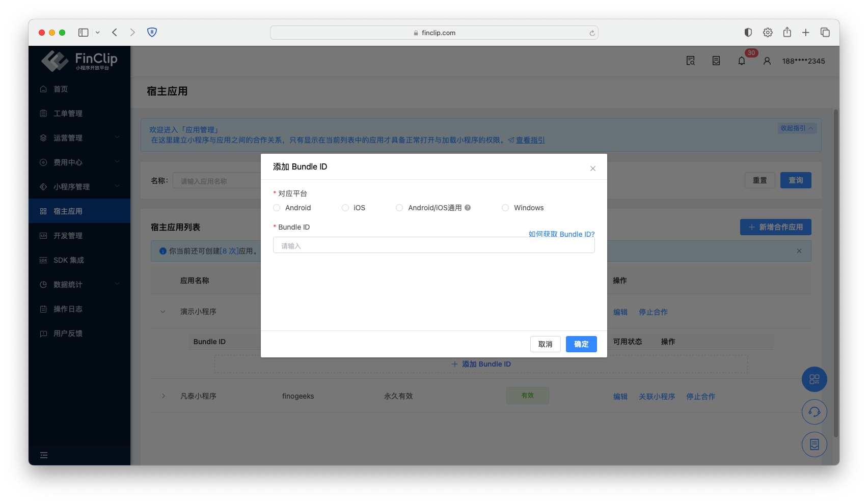Select the Android platform radio button
Image resolution: width=868 pixels, height=503 pixels.
point(277,208)
